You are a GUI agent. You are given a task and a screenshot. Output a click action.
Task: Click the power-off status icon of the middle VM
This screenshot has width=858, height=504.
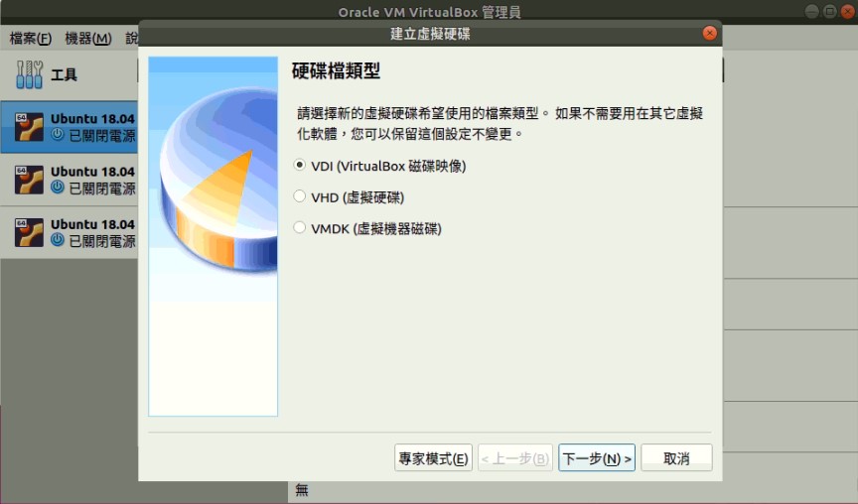point(58,187)
